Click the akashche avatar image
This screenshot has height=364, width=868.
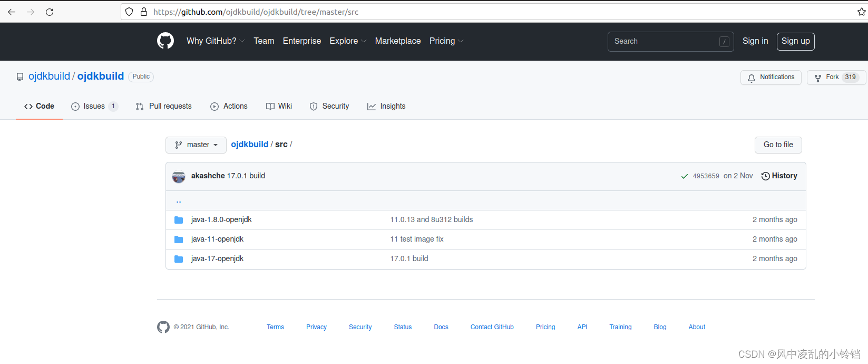(x=179, y=176)
